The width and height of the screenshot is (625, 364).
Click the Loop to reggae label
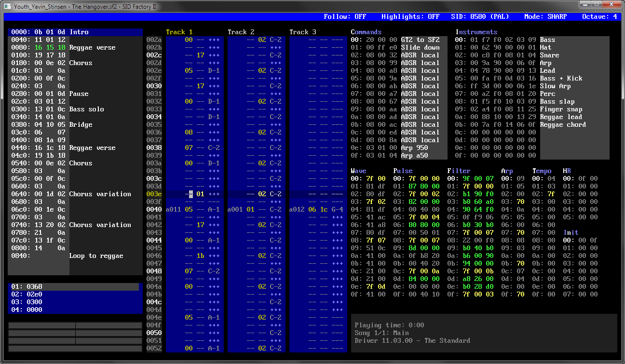coord(96,256)
